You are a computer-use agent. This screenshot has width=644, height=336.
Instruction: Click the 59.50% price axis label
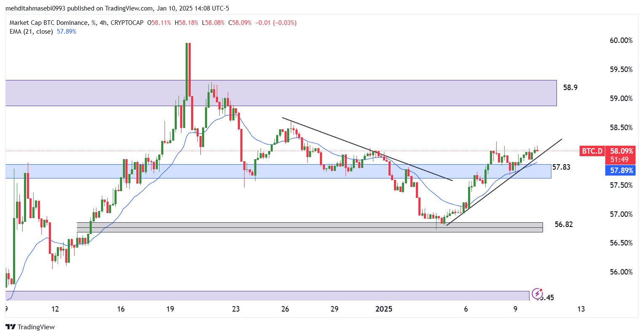(621, 69)
